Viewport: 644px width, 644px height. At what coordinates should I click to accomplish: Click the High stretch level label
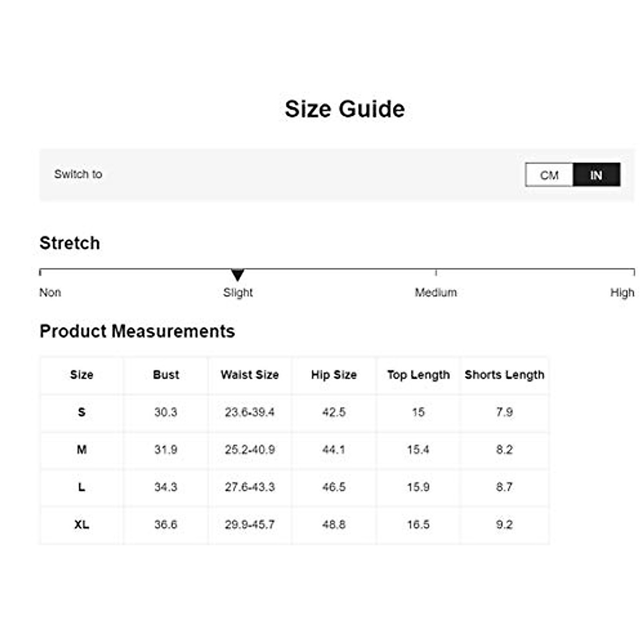coord(622,292)
